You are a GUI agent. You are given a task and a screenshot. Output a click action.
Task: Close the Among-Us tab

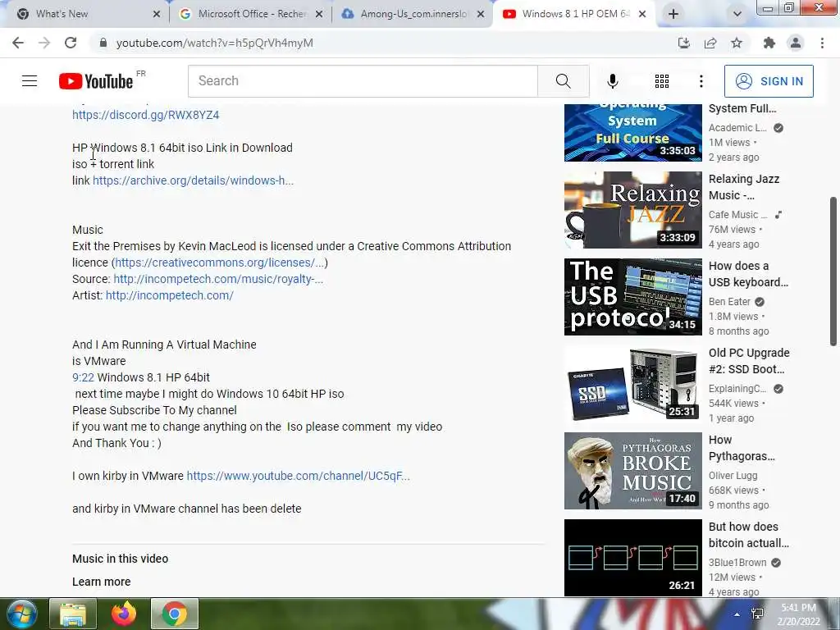tap(481, 15)
